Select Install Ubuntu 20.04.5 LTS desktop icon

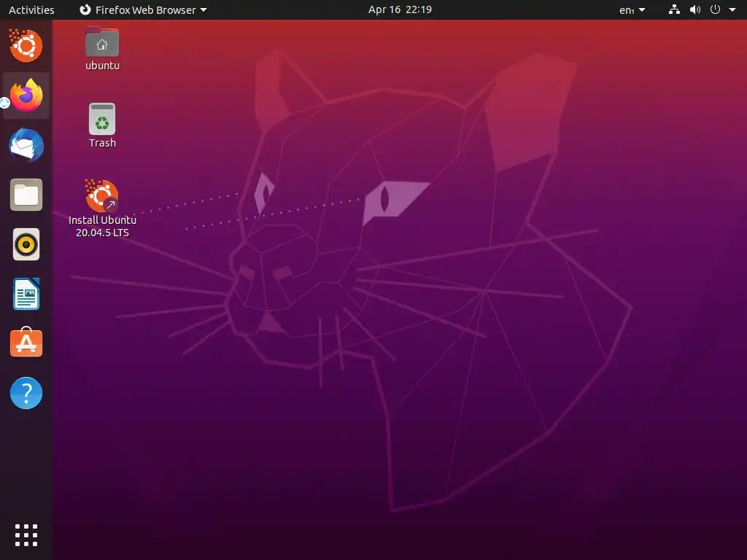tap(102, 209)
